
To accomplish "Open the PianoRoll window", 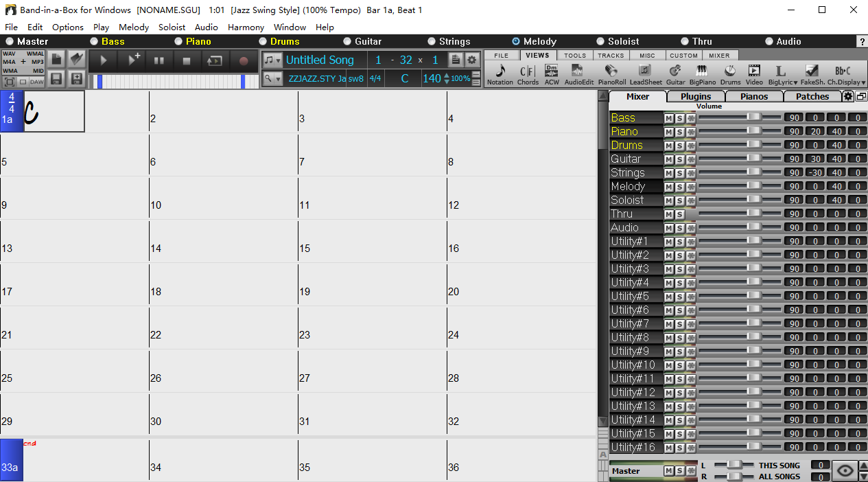I will (611, 74).
